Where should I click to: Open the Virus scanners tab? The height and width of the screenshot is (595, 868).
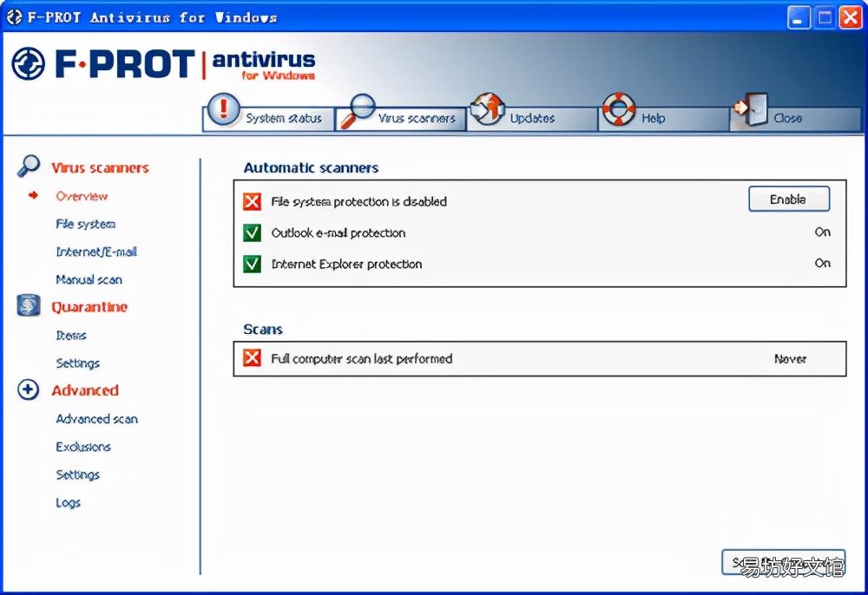pos(417,118)
